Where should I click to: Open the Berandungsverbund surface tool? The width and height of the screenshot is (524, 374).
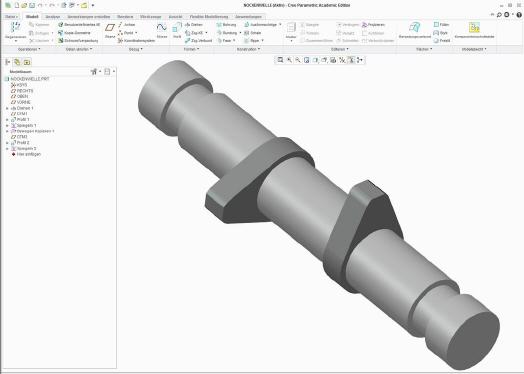pyautogui.click(x=415, y=30)
